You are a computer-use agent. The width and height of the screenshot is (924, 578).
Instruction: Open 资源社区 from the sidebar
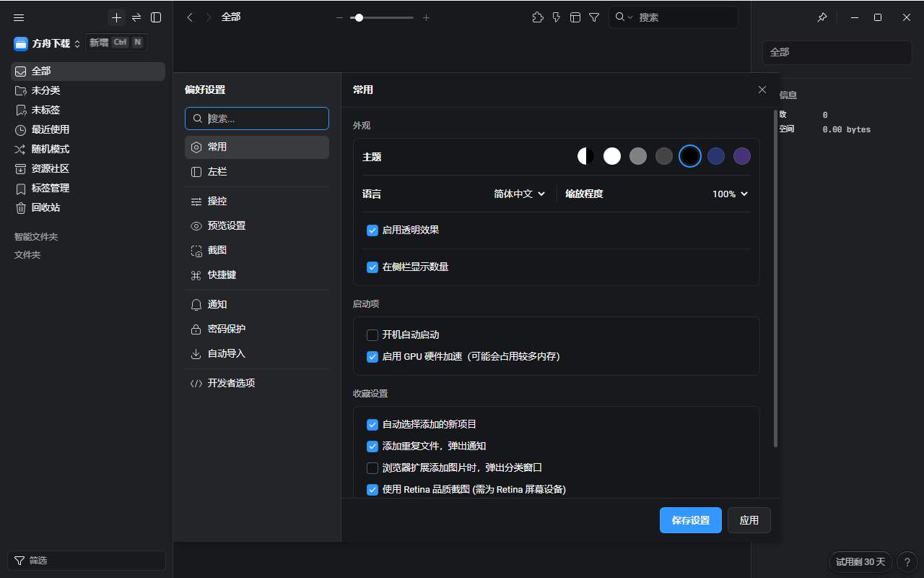(x=50, y=168)
